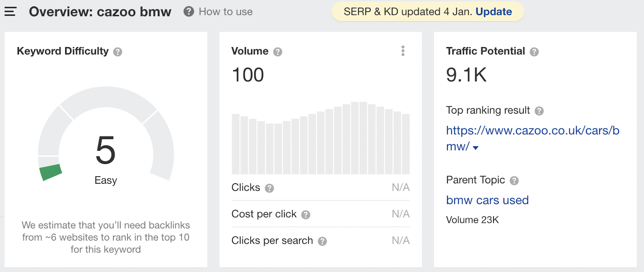Click the Volume help icon
Screen dimensions: 644x272
(x=278, y=52)
